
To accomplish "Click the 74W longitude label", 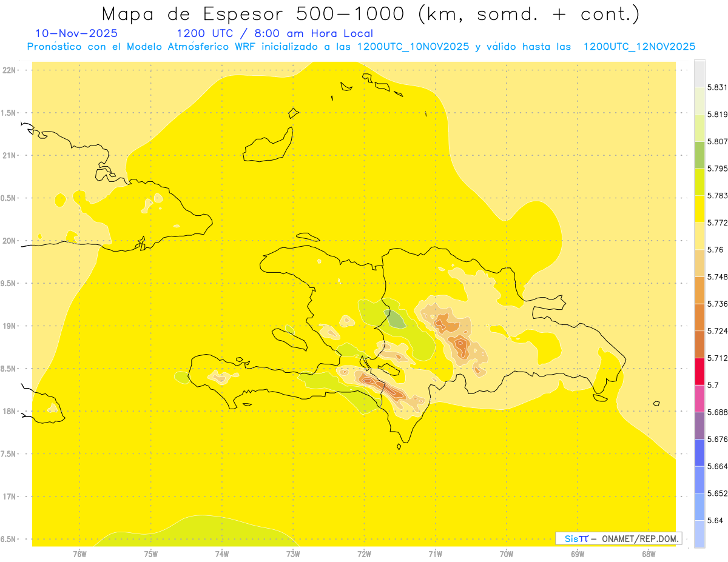I will click(222, 554).
